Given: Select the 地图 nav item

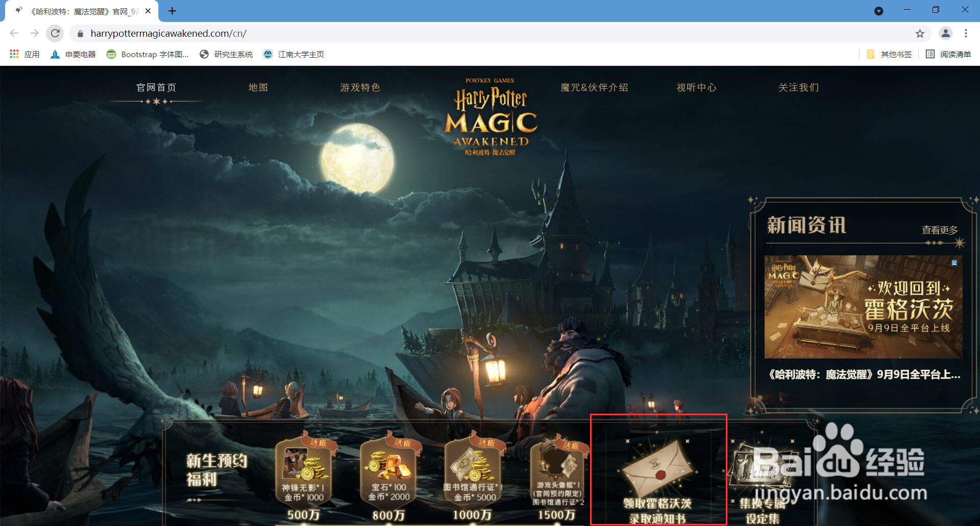Looking at the screenshot, I should point(258,88).
